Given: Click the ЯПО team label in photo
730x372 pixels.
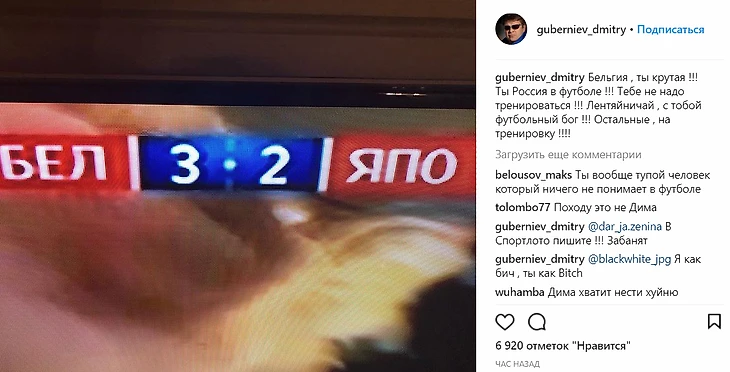Looking at the screenshot, I should pyautogui.click(x=401, y=165).
